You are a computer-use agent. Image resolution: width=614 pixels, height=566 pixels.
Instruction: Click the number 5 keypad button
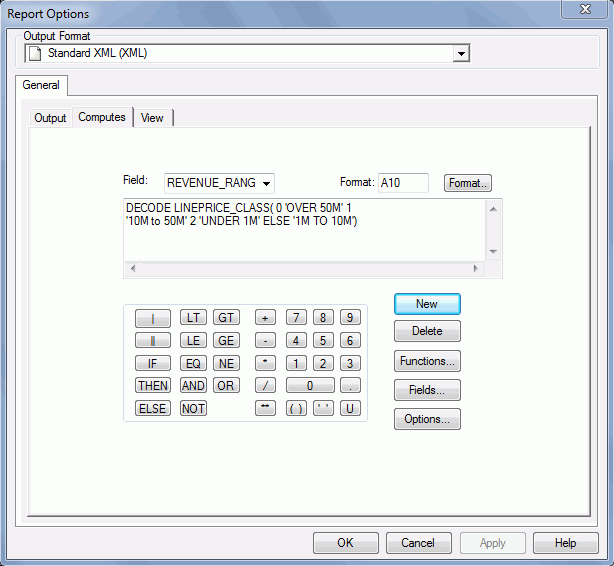click(323, 340)
